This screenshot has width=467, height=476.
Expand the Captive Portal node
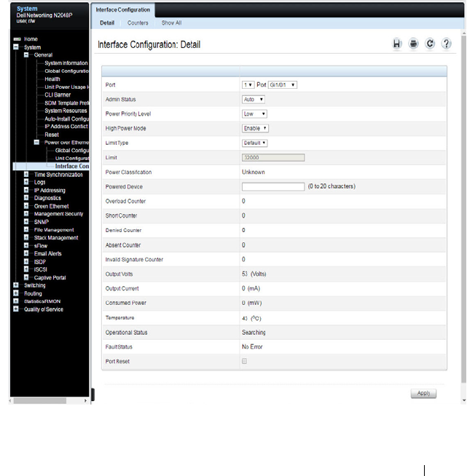(x=26, y=277)
